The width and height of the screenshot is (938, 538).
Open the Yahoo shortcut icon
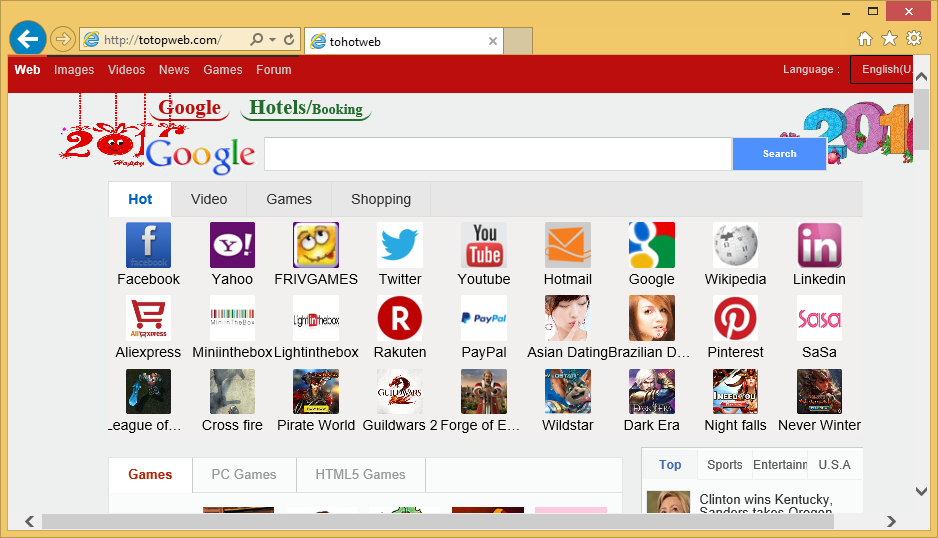point(232,245)
